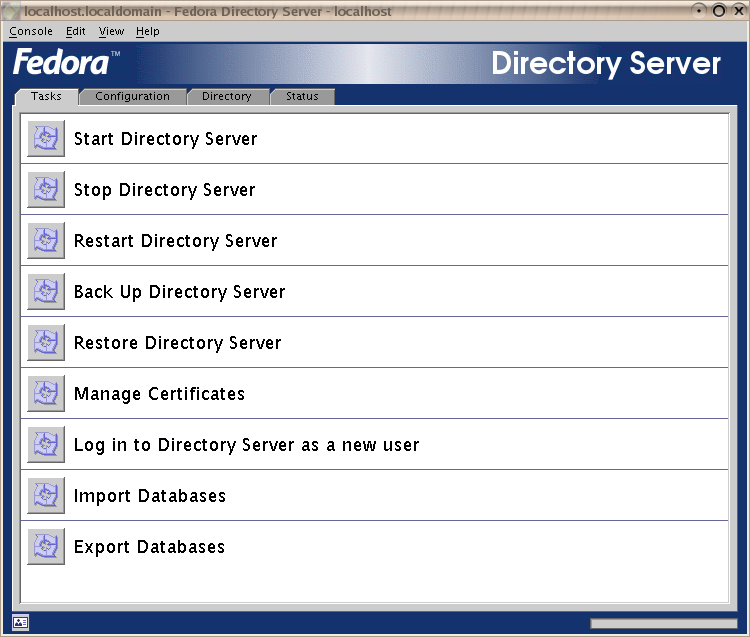Select the Back Up Directory Server text
The width and height of the screenshot is (750, 637).
[x=179, y=292]
